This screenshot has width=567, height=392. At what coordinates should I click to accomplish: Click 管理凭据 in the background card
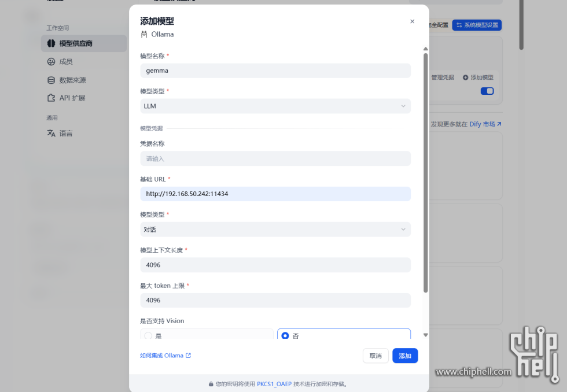point(442,77)
